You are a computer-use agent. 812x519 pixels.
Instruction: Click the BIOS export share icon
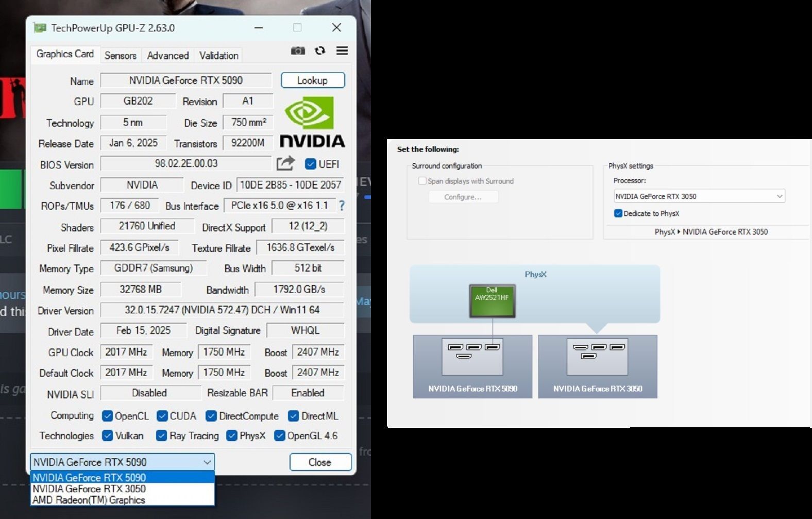285,163
